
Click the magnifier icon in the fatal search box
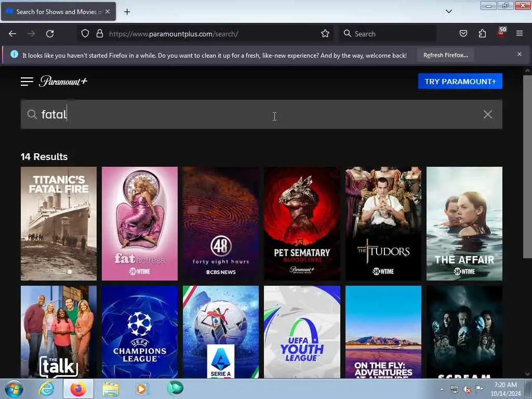pos(32,114)
